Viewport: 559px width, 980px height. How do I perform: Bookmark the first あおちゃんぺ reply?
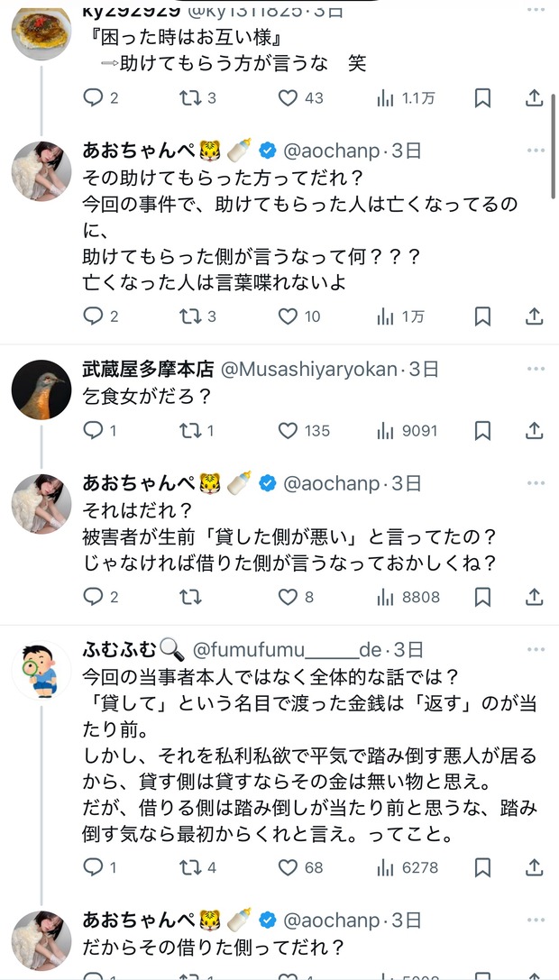click(482, 316)
